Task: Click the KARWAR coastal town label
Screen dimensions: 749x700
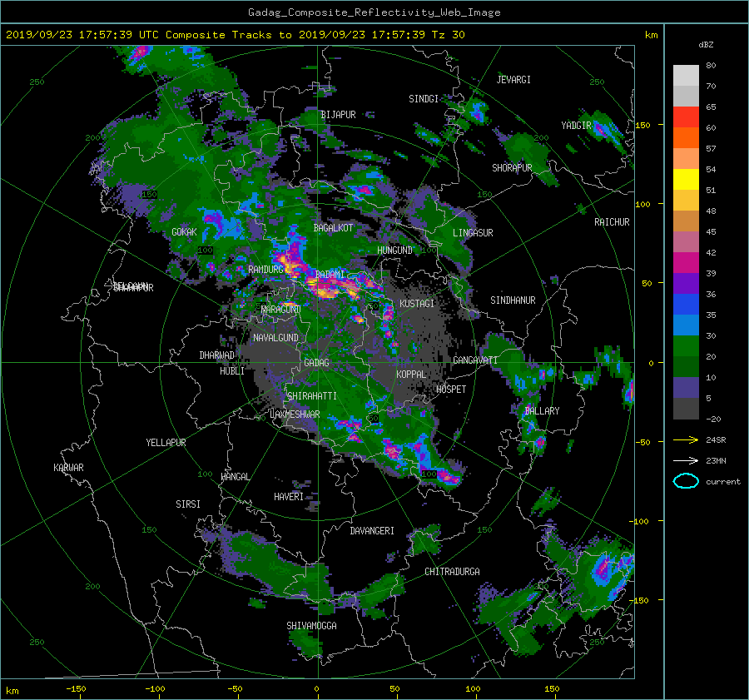Action: click(68, 467)
